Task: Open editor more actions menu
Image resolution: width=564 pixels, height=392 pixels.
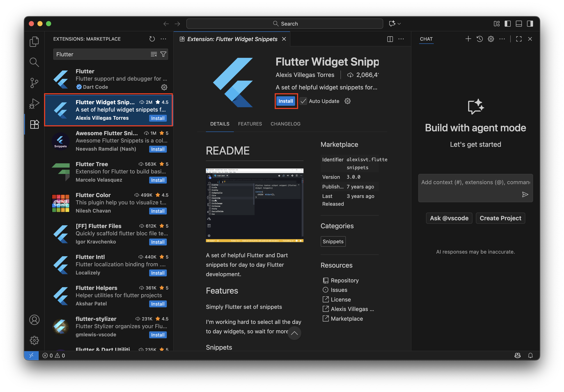Action: coord(401,39)
